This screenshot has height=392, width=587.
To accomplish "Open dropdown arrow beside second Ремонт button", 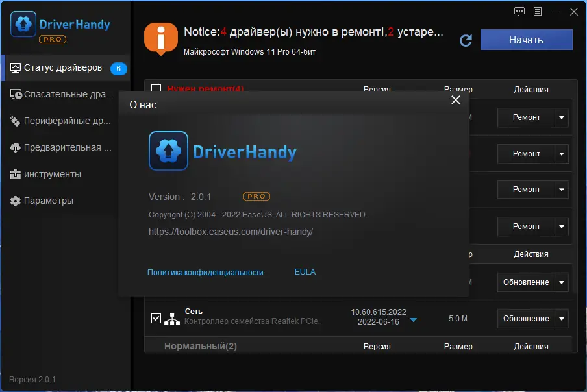I will pos(562,154).
